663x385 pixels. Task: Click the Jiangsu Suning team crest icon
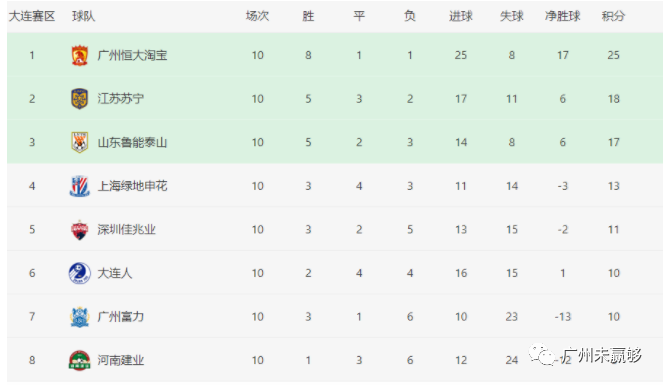pos(79,99)
